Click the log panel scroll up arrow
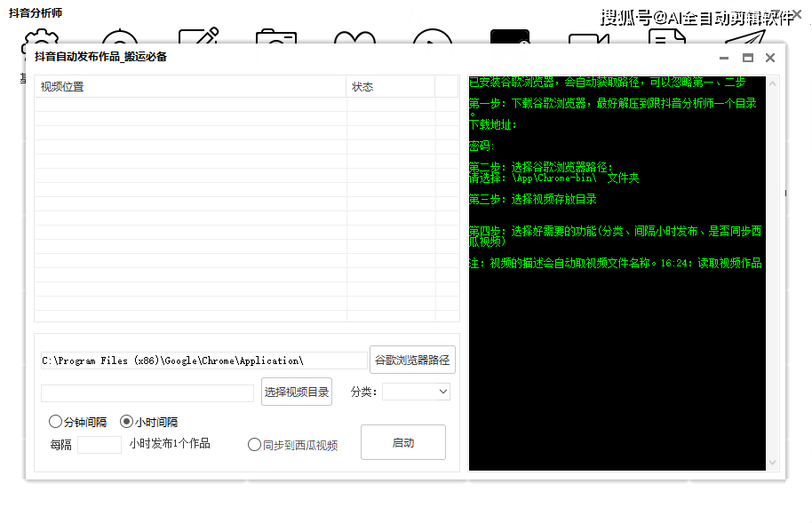 click(x=773, y=83)
